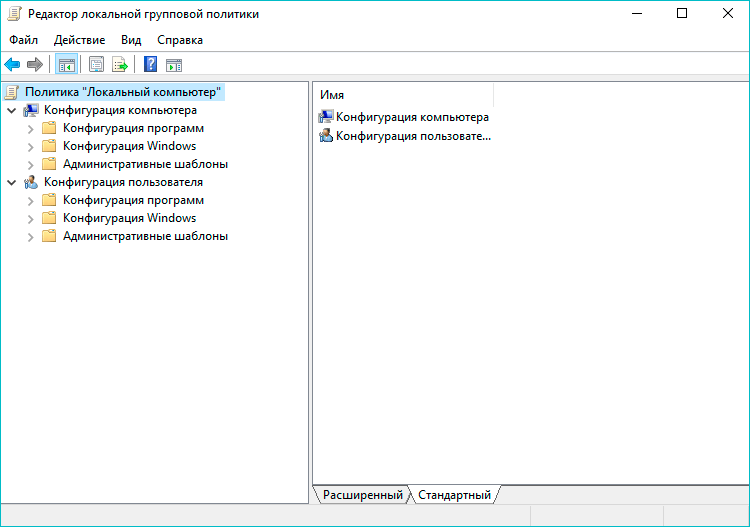Toggle the show/hide console tree icon
Screen dimensions: 750x527
coord(66,65)
